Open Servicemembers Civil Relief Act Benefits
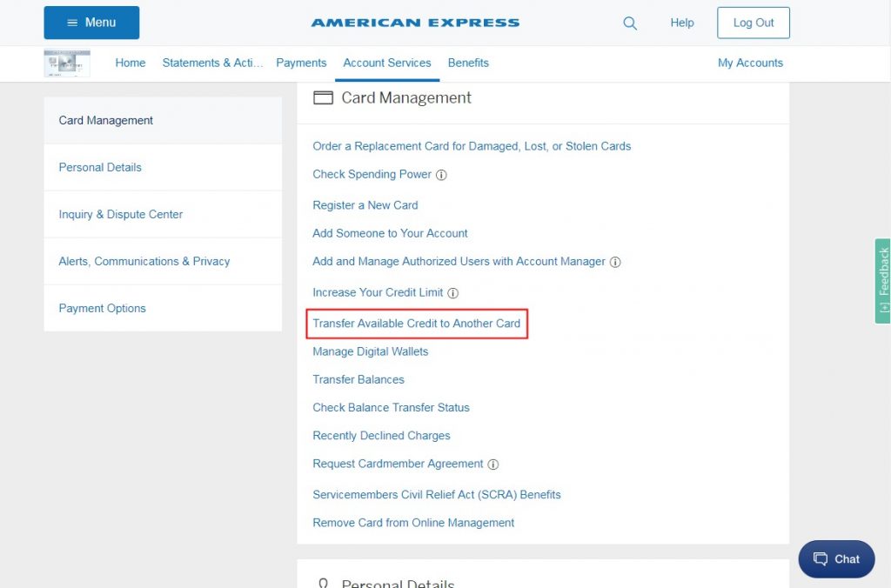The image size is (891, 588). [x=437, y=495]
